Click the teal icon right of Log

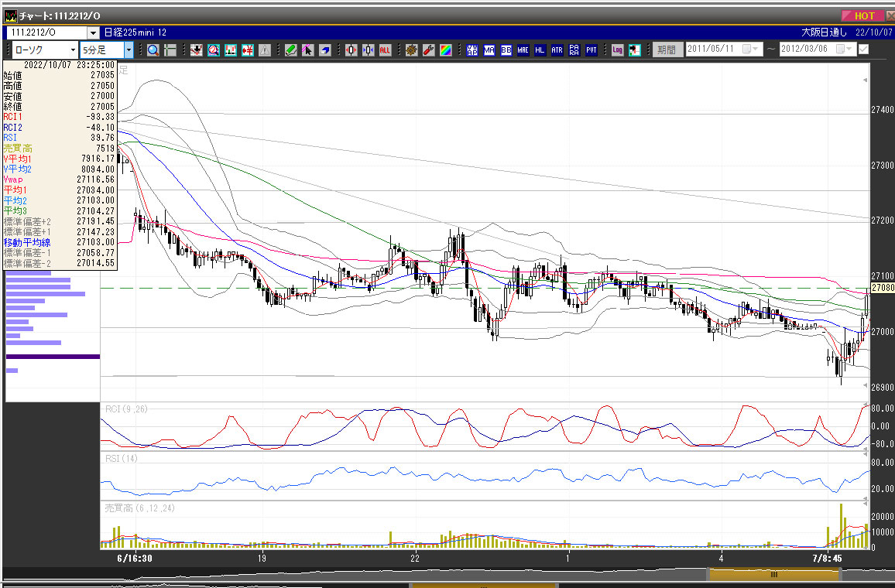[635, 50]
